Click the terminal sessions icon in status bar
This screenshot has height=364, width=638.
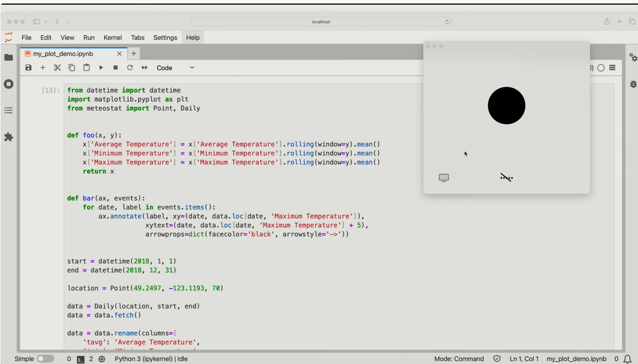[81, 359]
